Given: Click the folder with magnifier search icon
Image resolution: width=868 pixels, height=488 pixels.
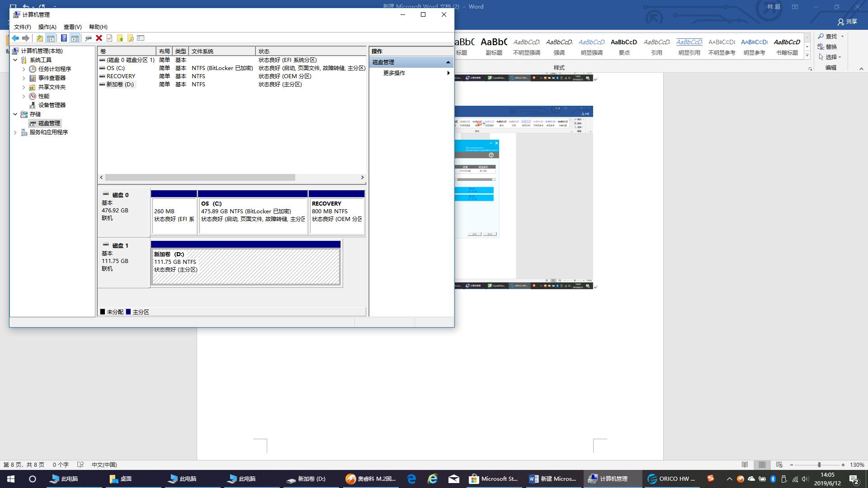Looking at the screenshot, I should tap(131, 38).
